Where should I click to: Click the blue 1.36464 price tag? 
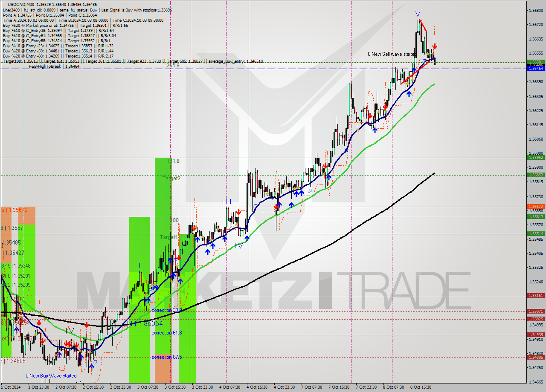click(x=536, y=68)
